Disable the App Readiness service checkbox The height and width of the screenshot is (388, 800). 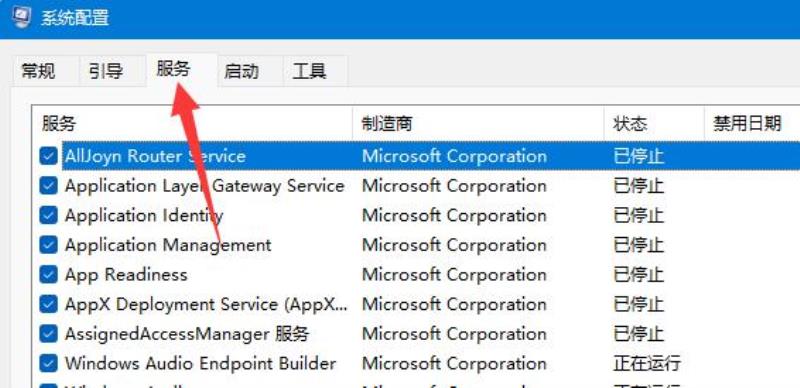[48, 275]
